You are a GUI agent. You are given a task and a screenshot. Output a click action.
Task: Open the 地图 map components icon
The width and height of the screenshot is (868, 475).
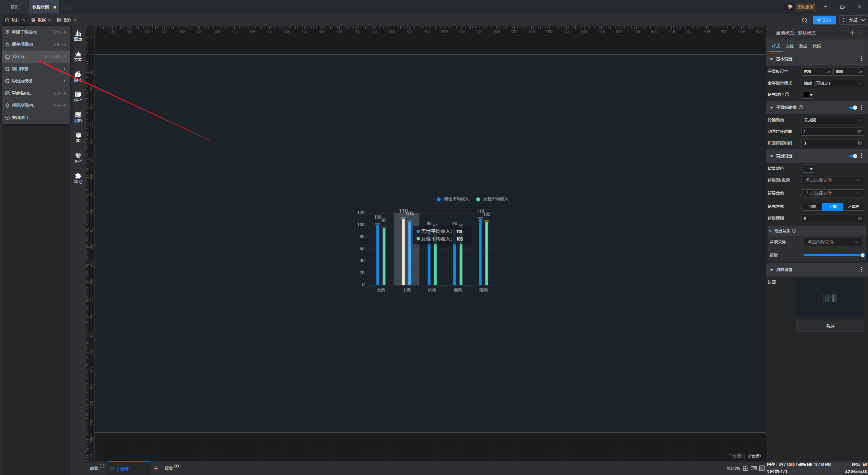pos(78,117)
